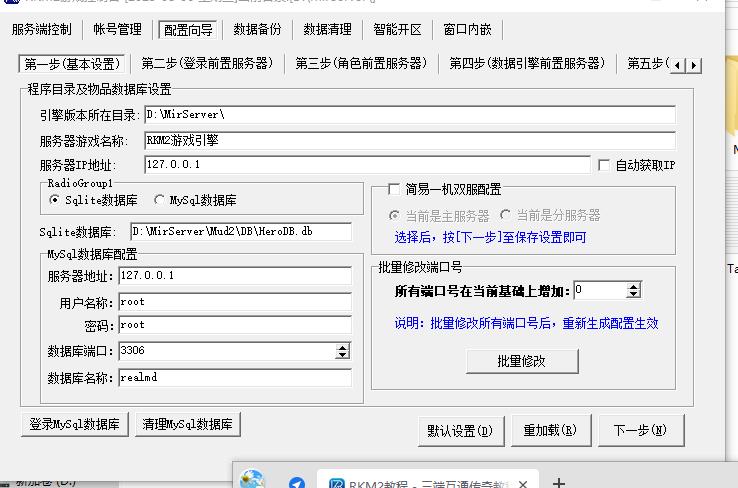
Task: Click the 批量修改 button
Action: 521,361
